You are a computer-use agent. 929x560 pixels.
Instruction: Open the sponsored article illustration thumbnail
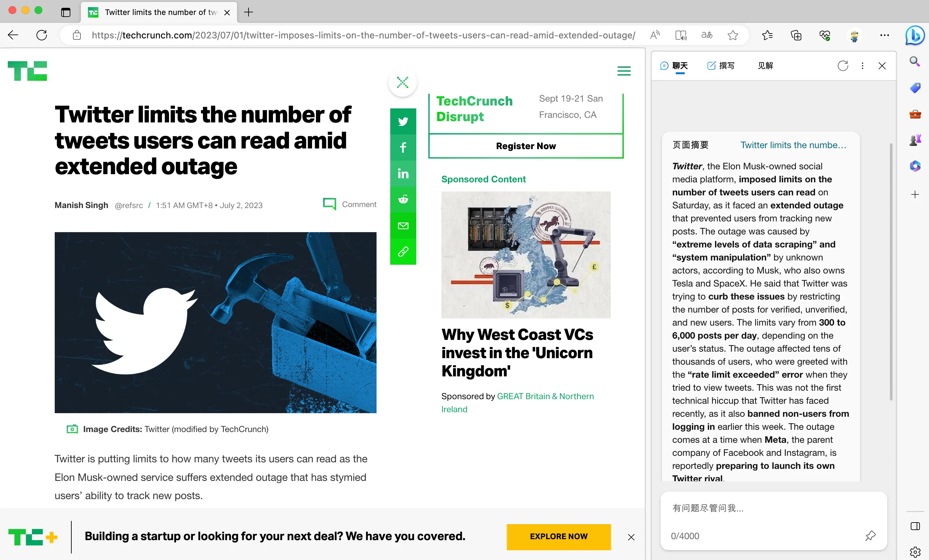coord(526,255)
